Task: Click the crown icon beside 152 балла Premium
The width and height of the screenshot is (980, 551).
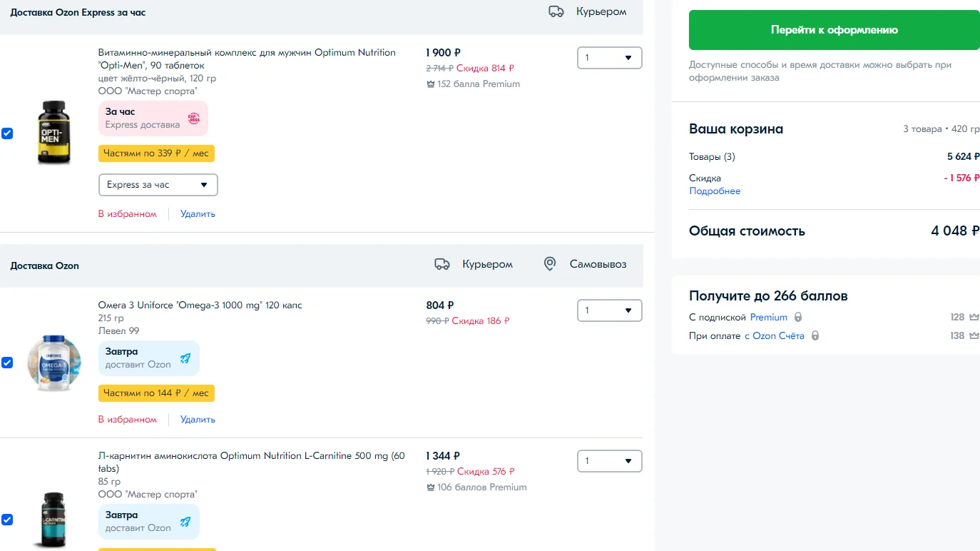Action: [430, 84]
